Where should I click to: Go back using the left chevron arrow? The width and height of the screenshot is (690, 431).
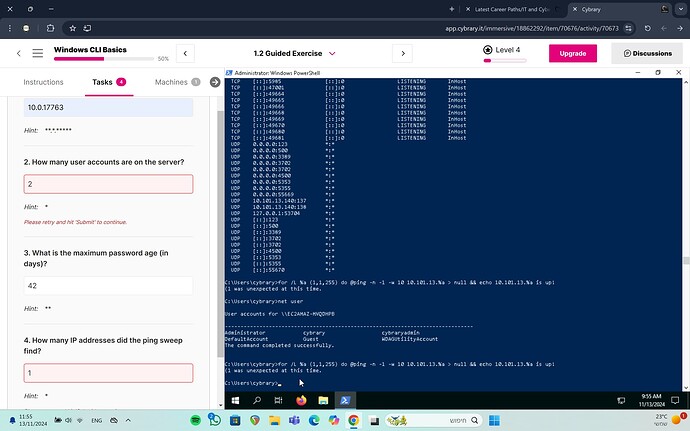(18, 53)
